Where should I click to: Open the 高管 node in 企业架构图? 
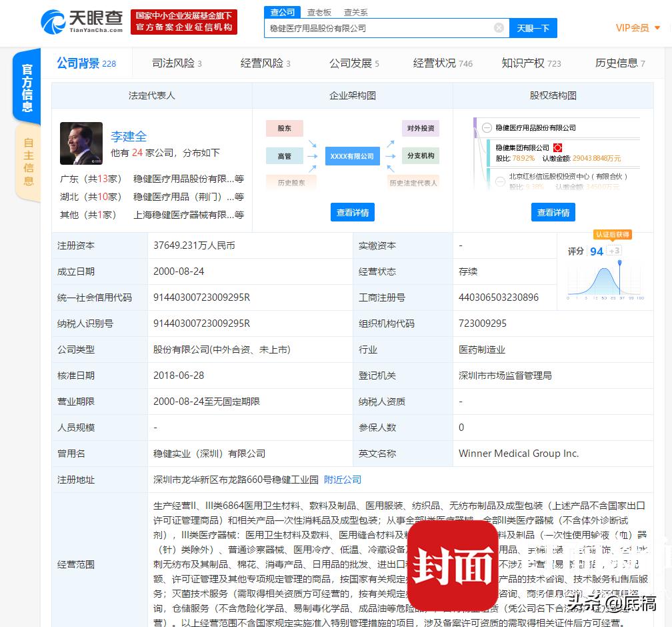pos(285,156)
